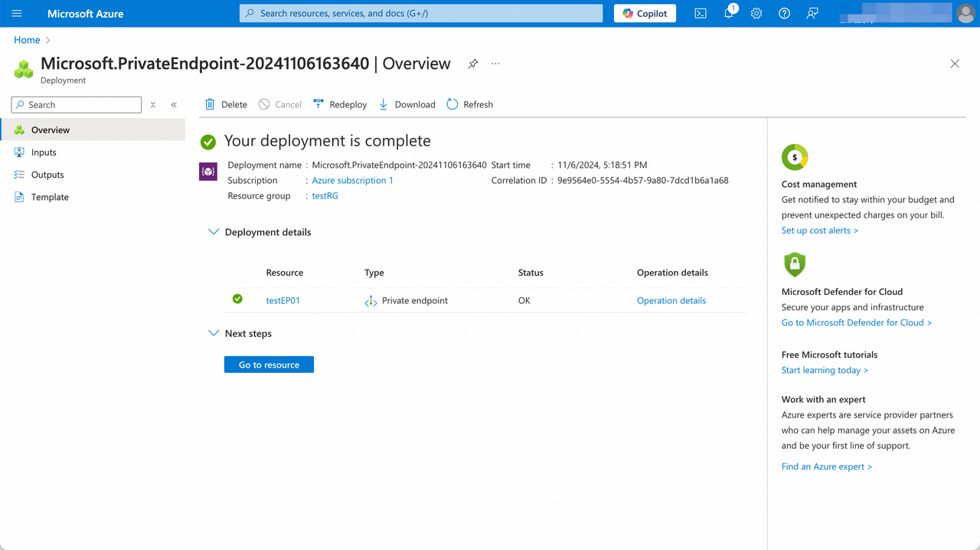The image size is (980, 550).
Task: Launch Copilot from the top bar
Action: [x=644, y=13]
